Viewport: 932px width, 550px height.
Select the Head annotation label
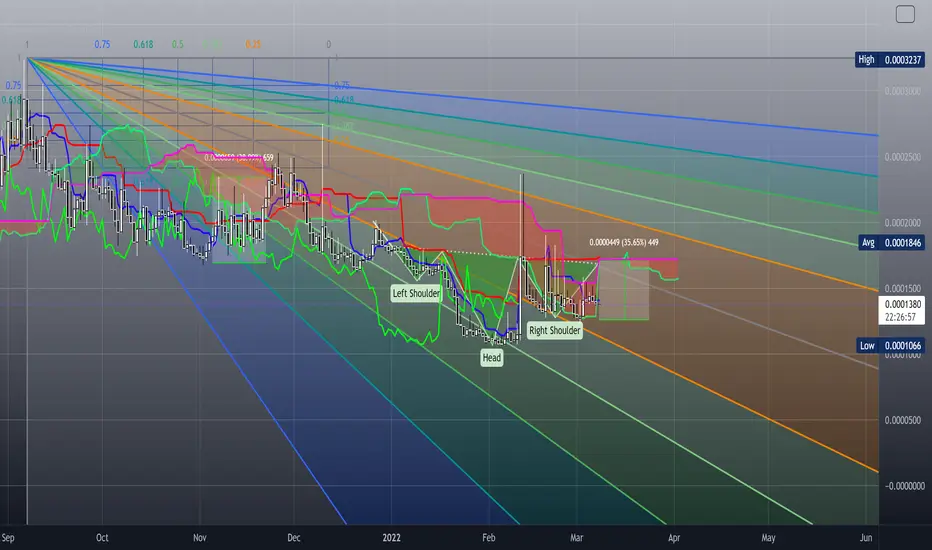[492, 357]
